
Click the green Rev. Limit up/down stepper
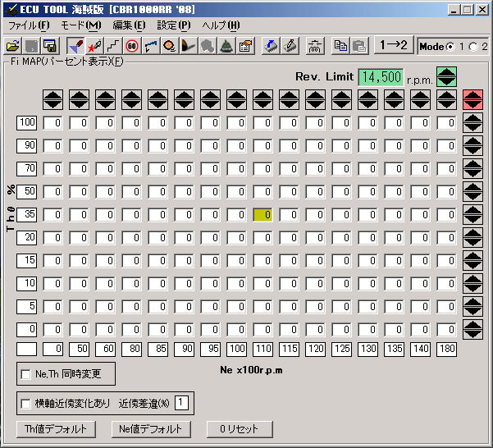pyautogui.click(x=446, y=76)
